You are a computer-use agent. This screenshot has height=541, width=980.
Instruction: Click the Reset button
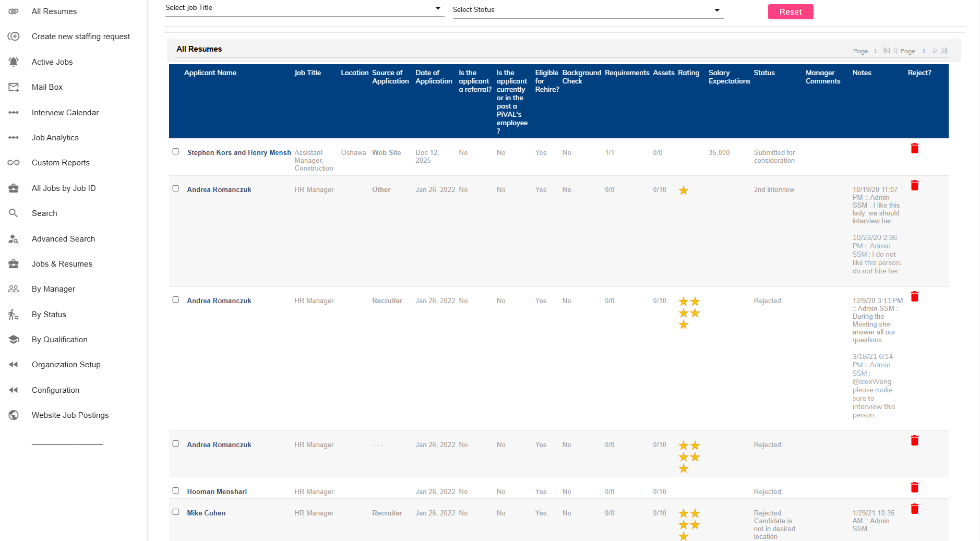click(791, 11)
